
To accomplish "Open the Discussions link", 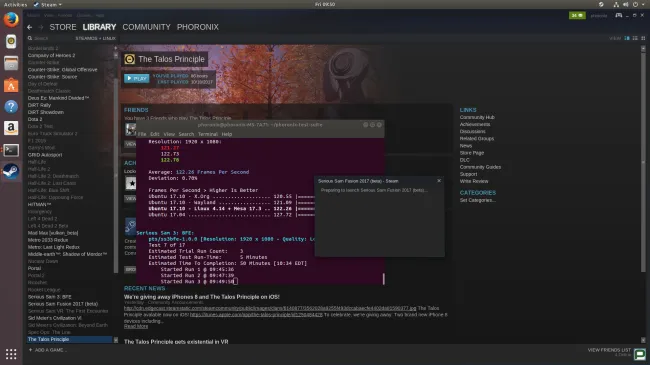I will [x=472, y=131].
